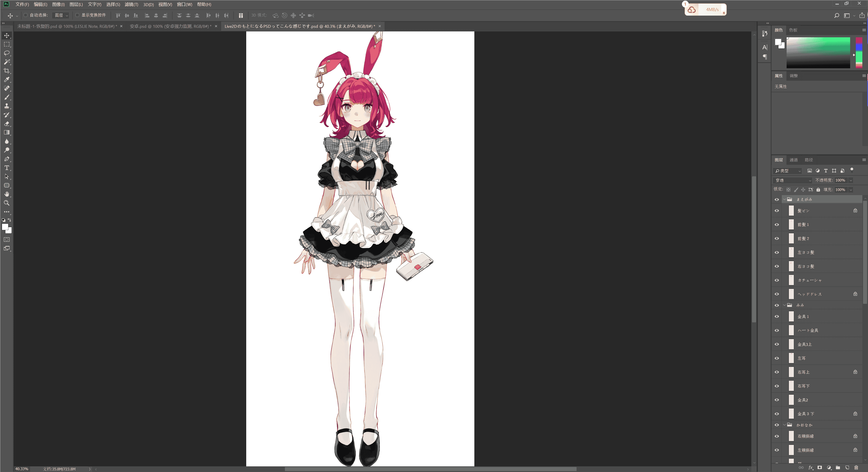Switch to the 调整 tab
Image resolution: width=868 pixels, height=472 pixels.
tap(794, 76)
